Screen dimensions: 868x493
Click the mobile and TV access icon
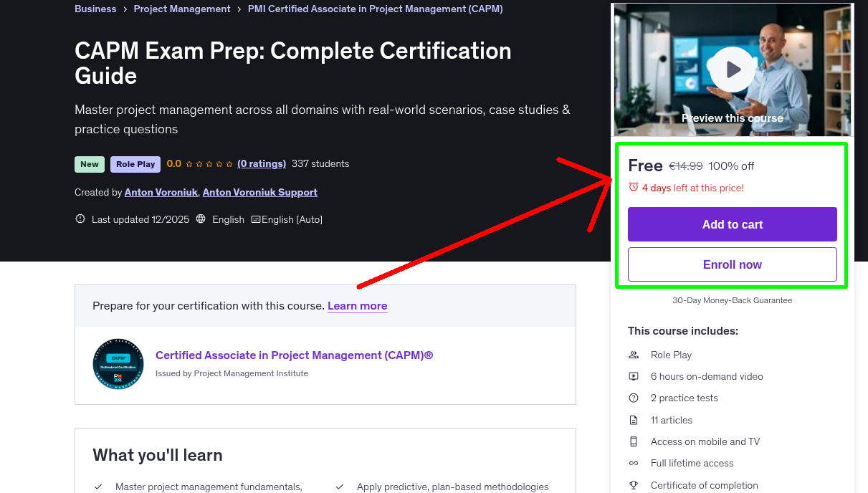(x=634, y=441)
